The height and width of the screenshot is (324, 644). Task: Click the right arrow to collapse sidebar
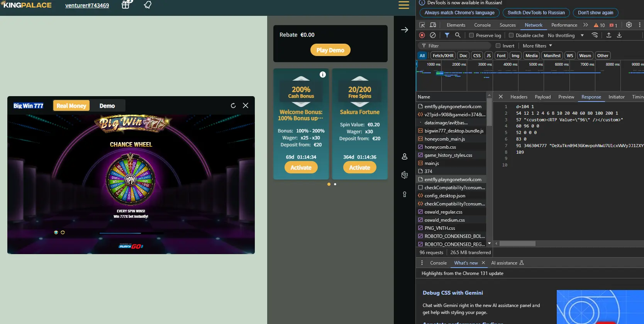tap(405, 30)
